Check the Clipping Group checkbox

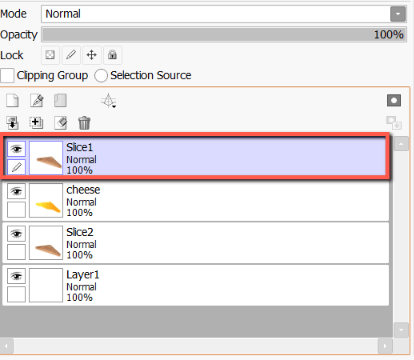click(7, 75)
